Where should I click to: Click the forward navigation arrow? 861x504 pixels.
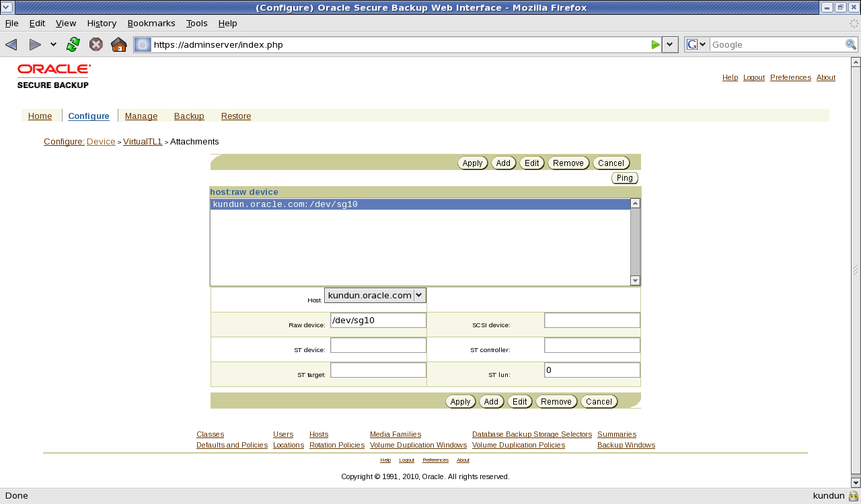35,44
